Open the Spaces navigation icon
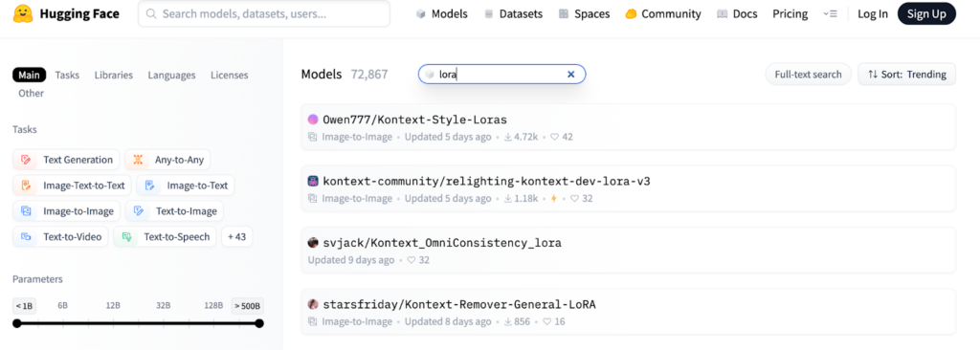The image size is (980, 350). click(x=563, y=13)
